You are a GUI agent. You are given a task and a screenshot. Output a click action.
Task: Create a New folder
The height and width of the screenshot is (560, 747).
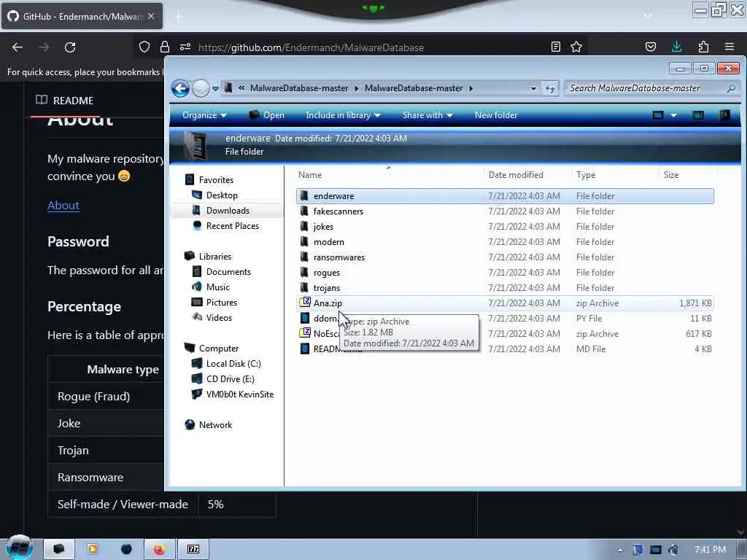(496, 115)
